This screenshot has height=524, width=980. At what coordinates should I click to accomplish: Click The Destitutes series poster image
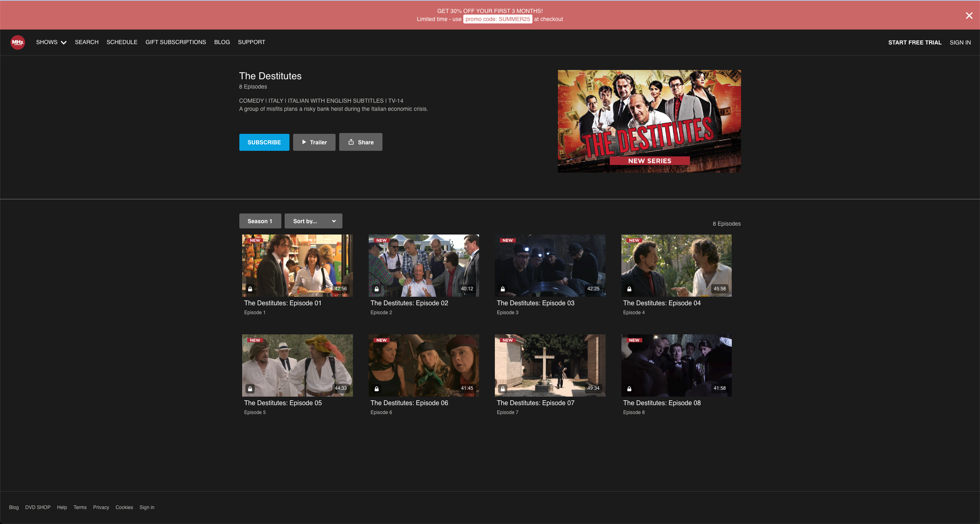pos(649,121)
